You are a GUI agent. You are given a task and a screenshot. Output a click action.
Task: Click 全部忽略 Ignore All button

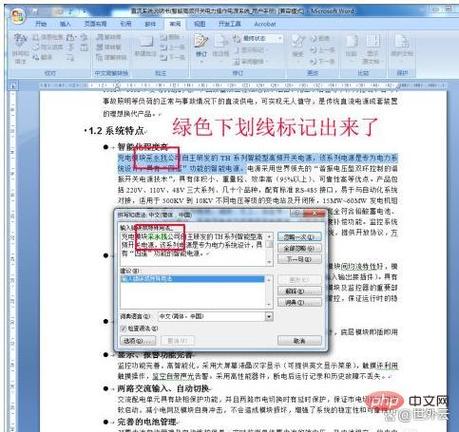(x=299, y=248)
